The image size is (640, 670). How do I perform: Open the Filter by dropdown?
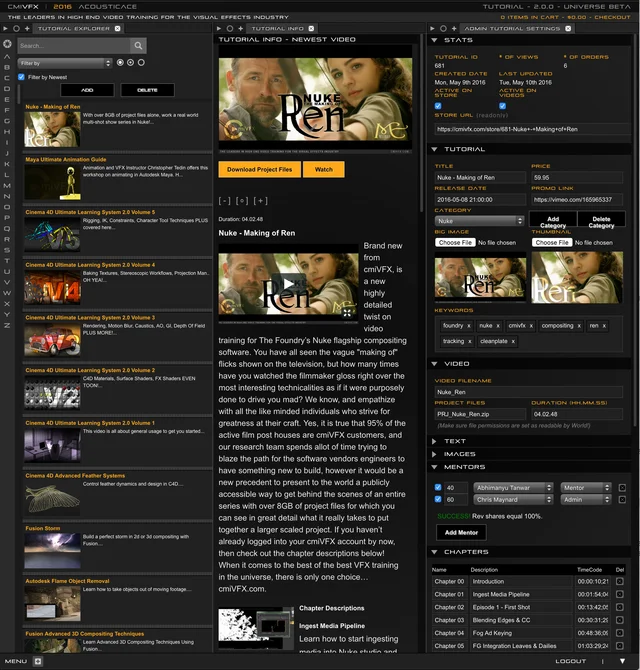[x=65, y=63]
